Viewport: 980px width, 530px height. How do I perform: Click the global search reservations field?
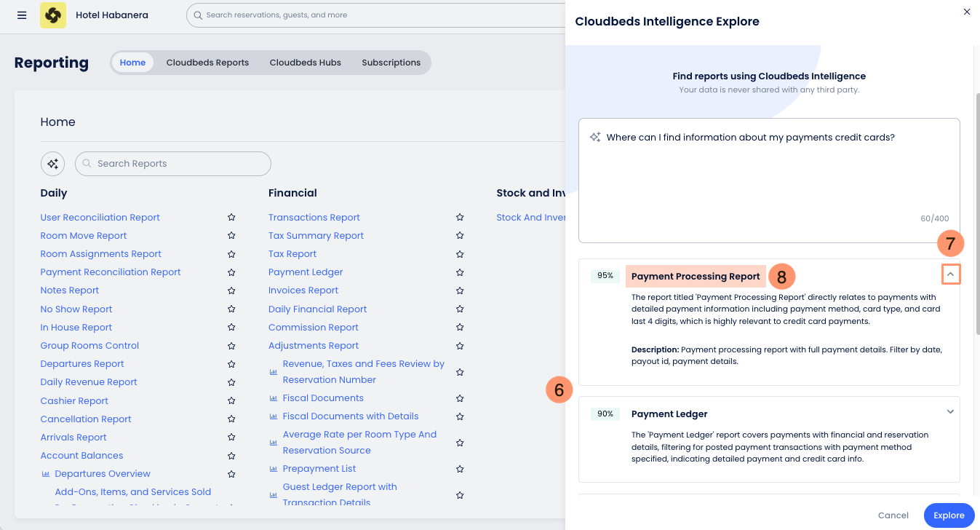pyautogui.click(x=375, y=15)
